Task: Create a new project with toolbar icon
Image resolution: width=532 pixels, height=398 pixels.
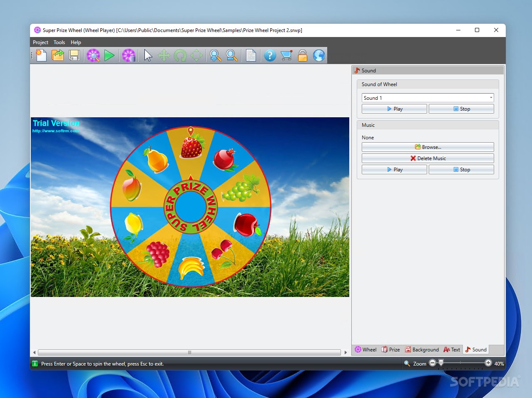Action: coord(41,55)
